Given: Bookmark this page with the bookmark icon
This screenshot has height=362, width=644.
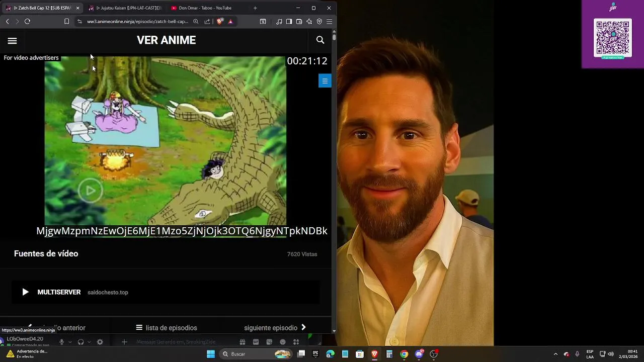Looking at the screenshot, I should click(66, 22).
